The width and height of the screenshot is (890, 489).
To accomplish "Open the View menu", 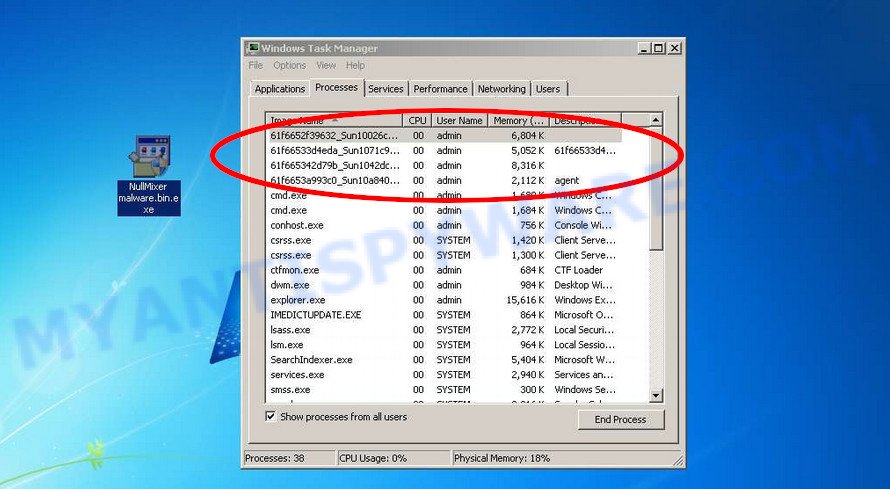I will 326,65.
